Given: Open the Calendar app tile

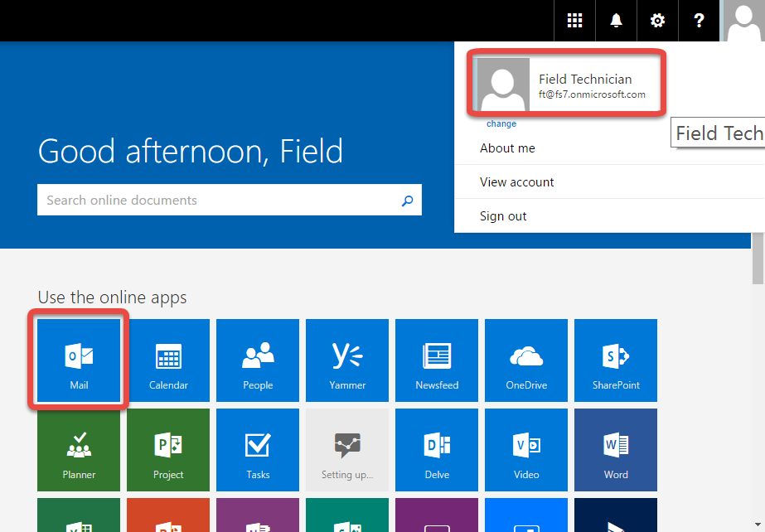Looking at the screenshot, I should coord(168,360).
